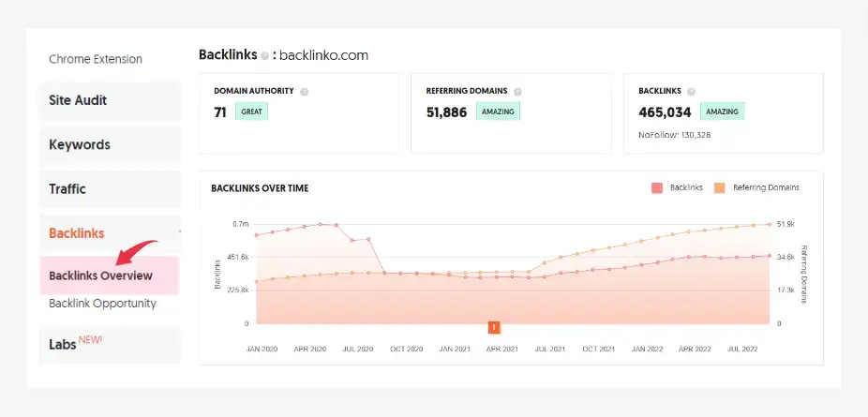Open Labs with NEW badge
Screen dimensions: 868x417
(75, 344)
